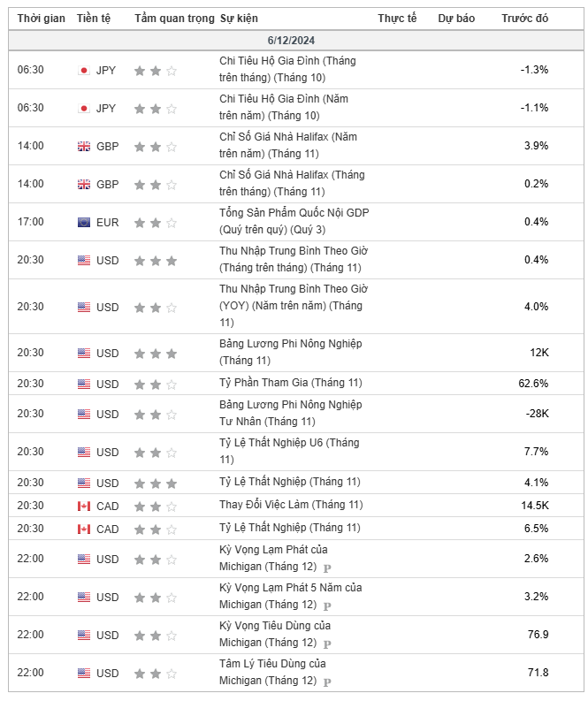This screenshot has height=701, width=588.
Task: Select the Tầm quan trọng column header
Action: (174, 19)
